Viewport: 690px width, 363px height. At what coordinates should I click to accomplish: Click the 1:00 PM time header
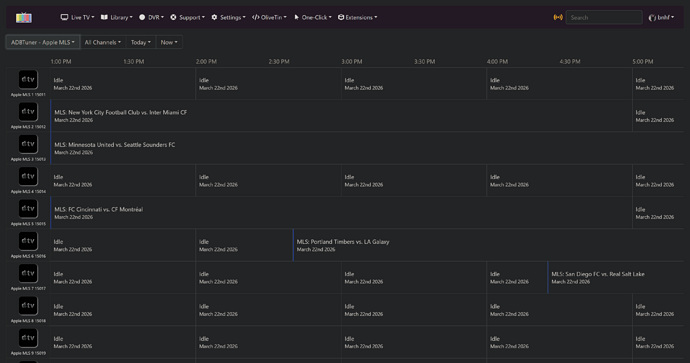click(x=61, y=62)
